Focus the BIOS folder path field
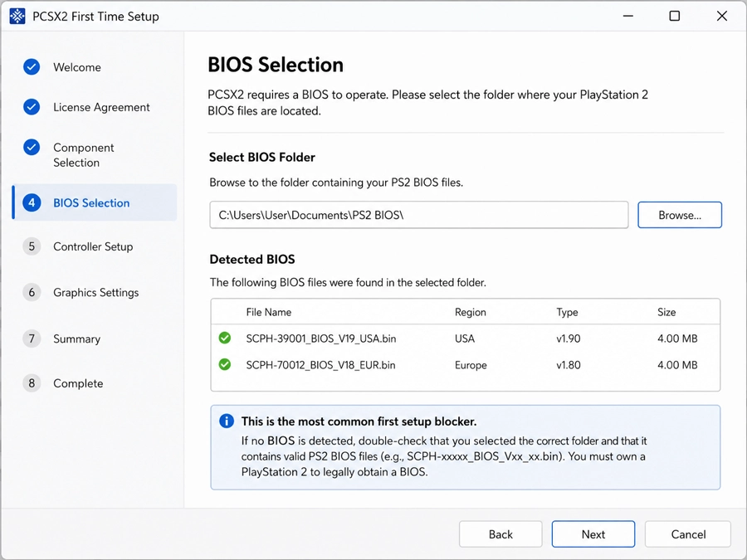This screenshot has height=560, width=747. click(x=419, y=215)
